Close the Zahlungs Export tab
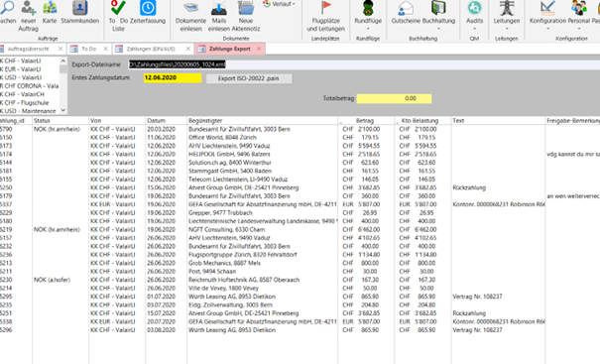Image resolution: width=600 pixels, height=364 pixels. pos(259,49)
